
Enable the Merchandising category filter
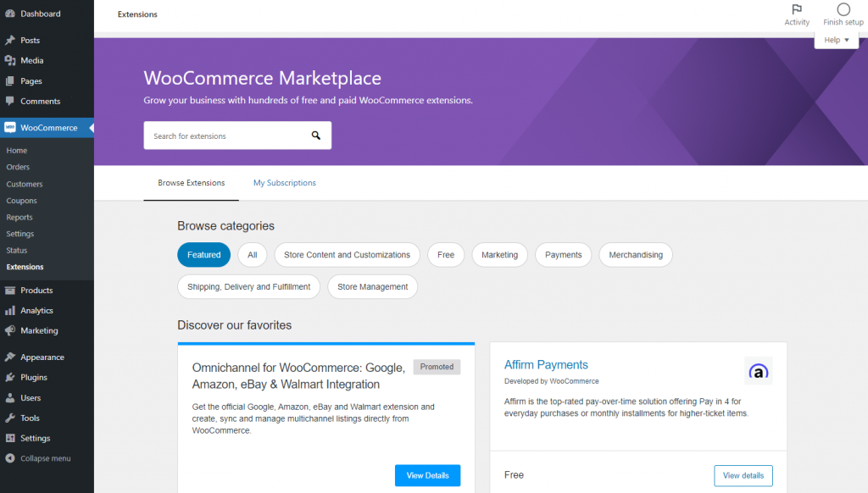(635, 254)
